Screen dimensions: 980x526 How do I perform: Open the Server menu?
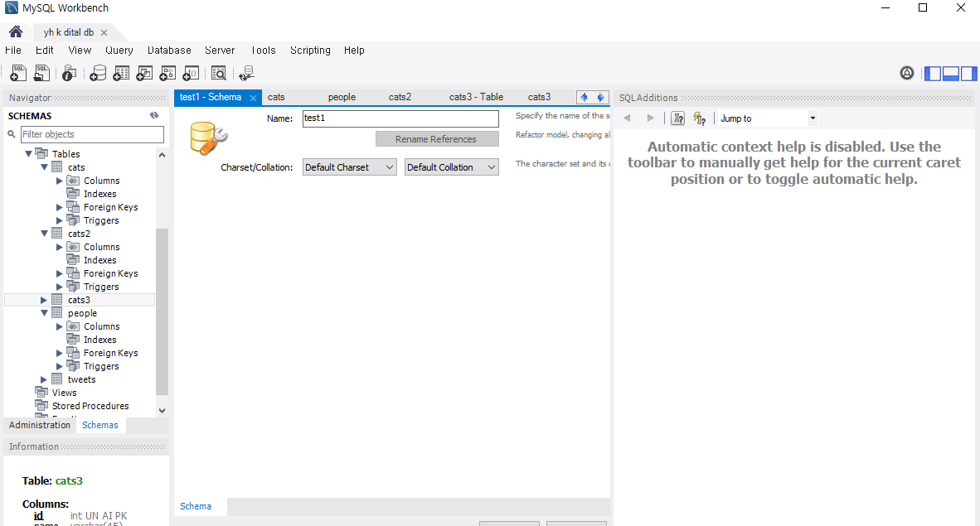[x=220, y=50]
